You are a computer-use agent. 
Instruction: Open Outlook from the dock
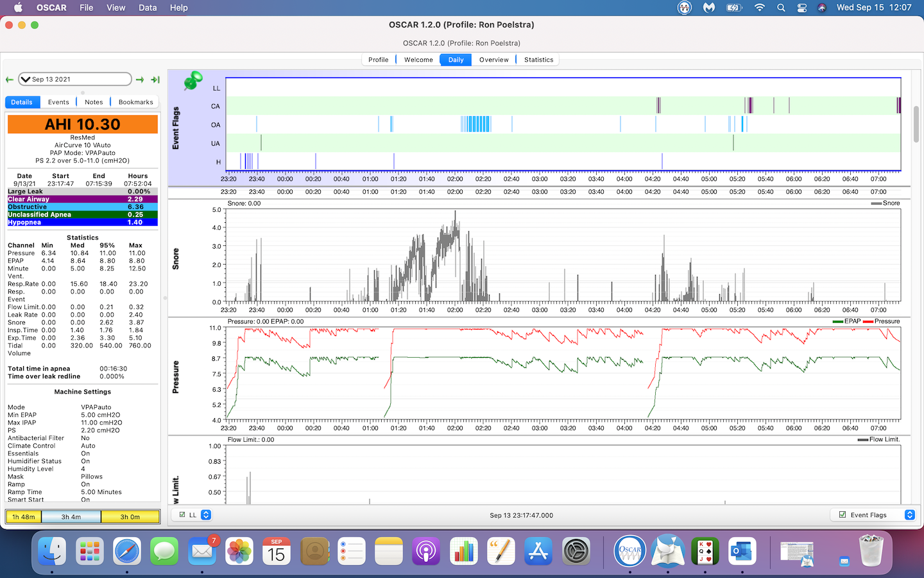point(742,551)
